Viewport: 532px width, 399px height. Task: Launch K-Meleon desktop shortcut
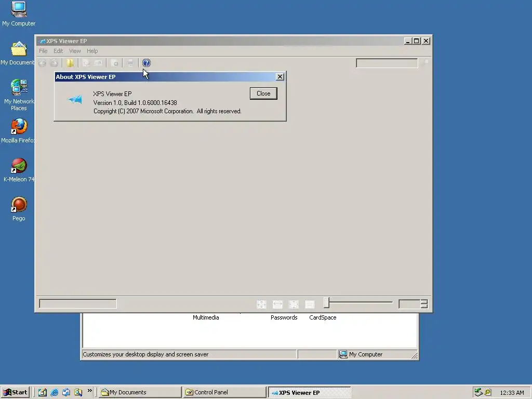19,170
